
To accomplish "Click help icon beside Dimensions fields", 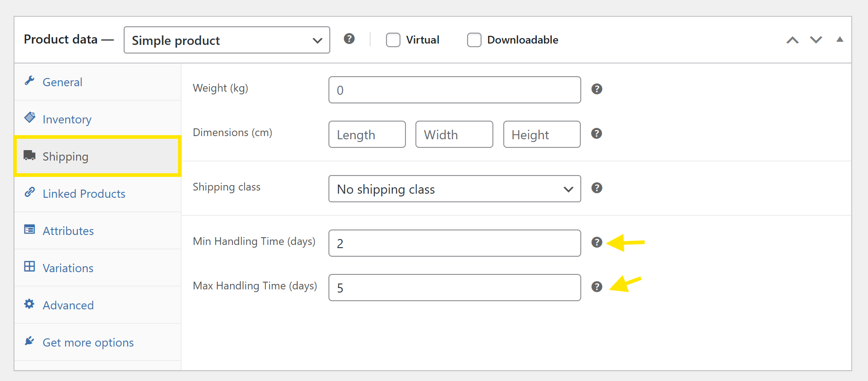I will click(x=597, y=134).
